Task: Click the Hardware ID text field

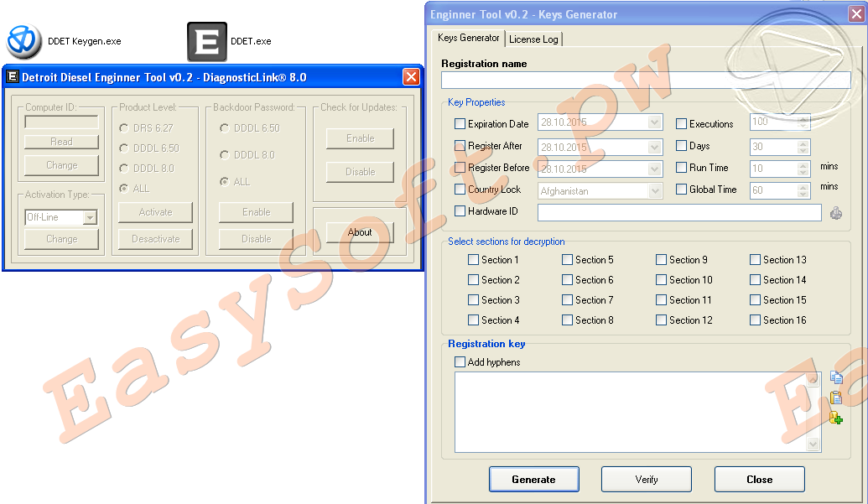Action: (x=679, y=212)
